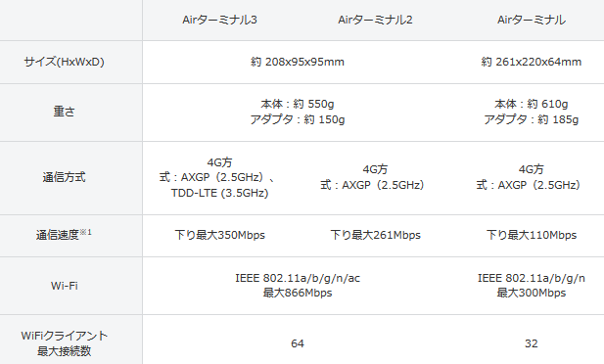Click the 通信速度 row label
The image size is (604, 364).
click(x=58, y=235)
